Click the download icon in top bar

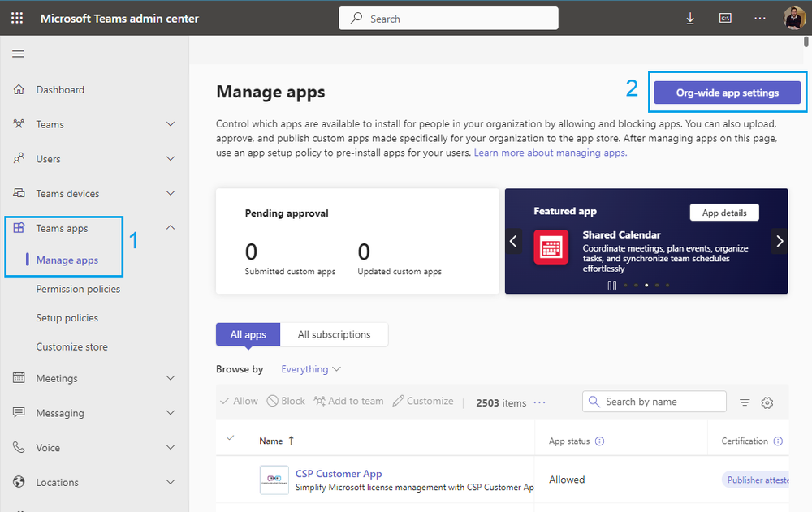[x=690, y=19]
